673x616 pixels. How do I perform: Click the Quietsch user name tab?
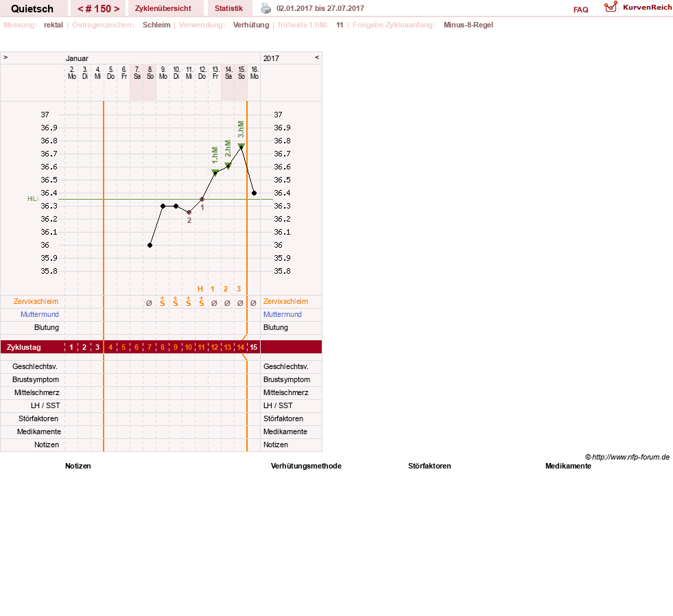[x=32, y=9]
